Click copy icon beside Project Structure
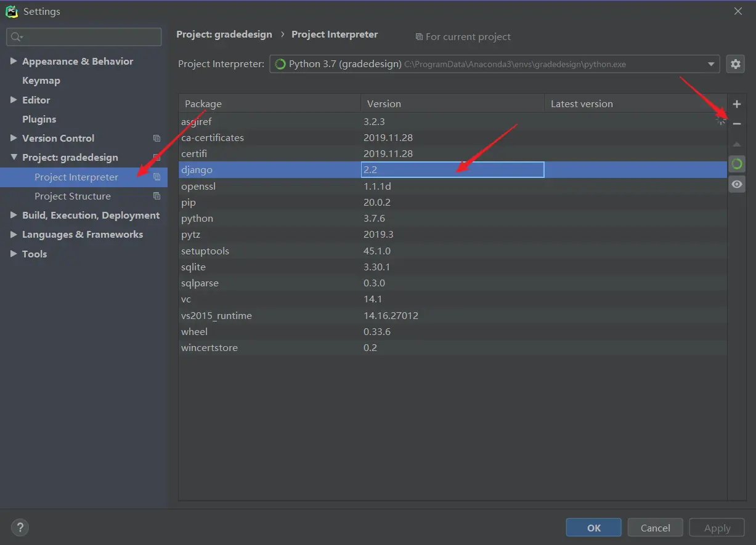Viewport: 756px width, 545px height. 156,196
